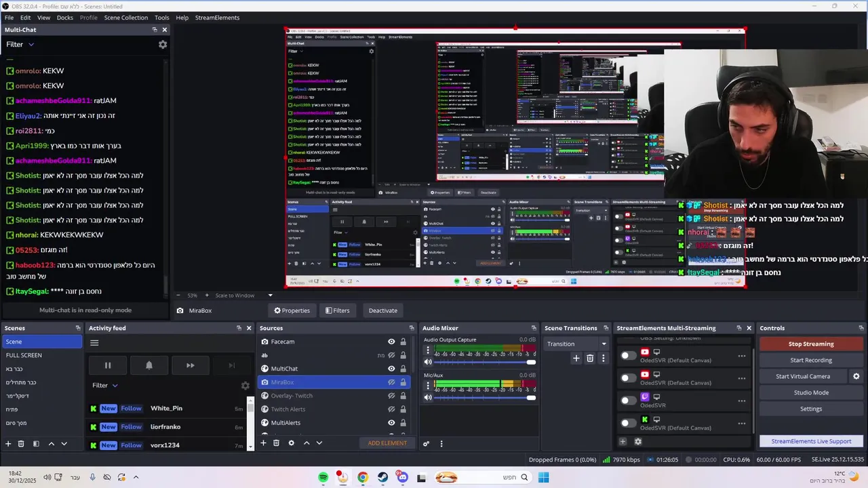The height and width of the screenshot is (488, 868).
Task: Delete the selected source with trash icon
Action: pos(276,443)
